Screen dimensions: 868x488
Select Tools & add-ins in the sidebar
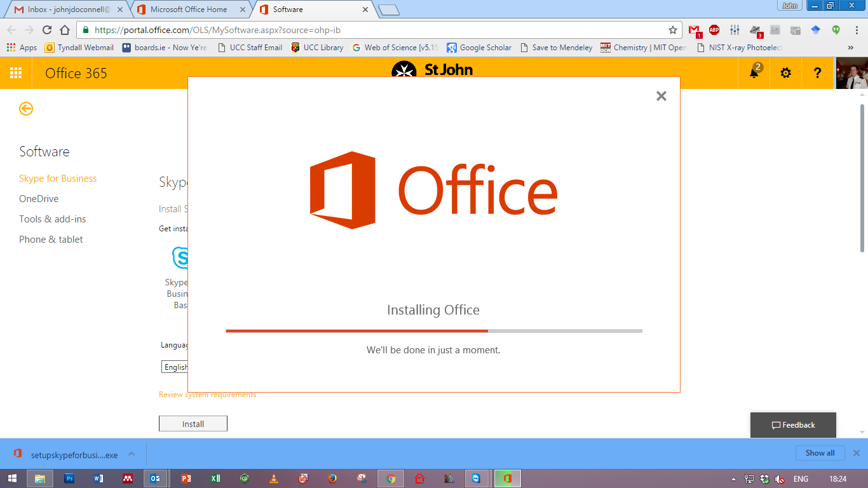click(x=52, y=219)
